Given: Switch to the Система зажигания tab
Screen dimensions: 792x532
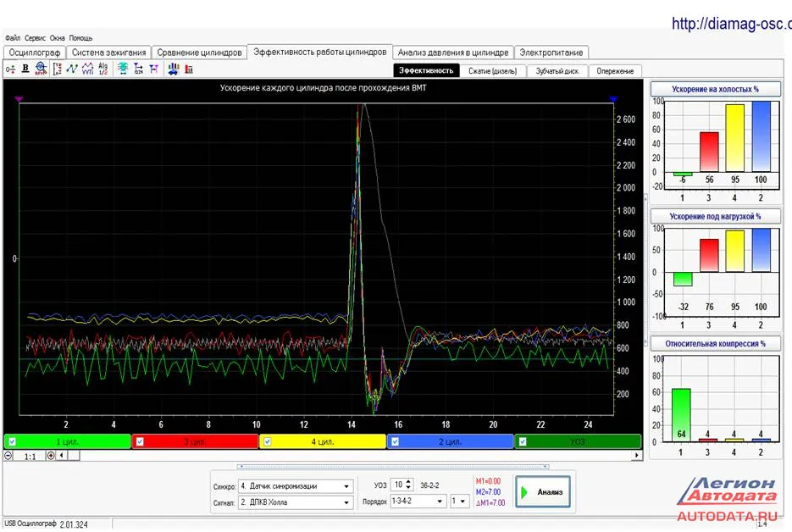Looking at the screenshot, I should 108,53.
